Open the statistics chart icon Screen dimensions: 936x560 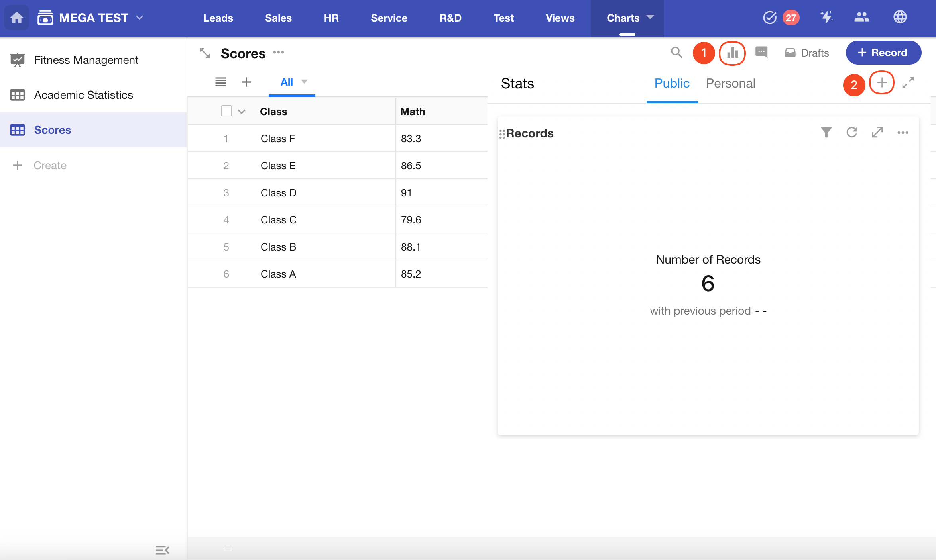click(x=732, y=53)
